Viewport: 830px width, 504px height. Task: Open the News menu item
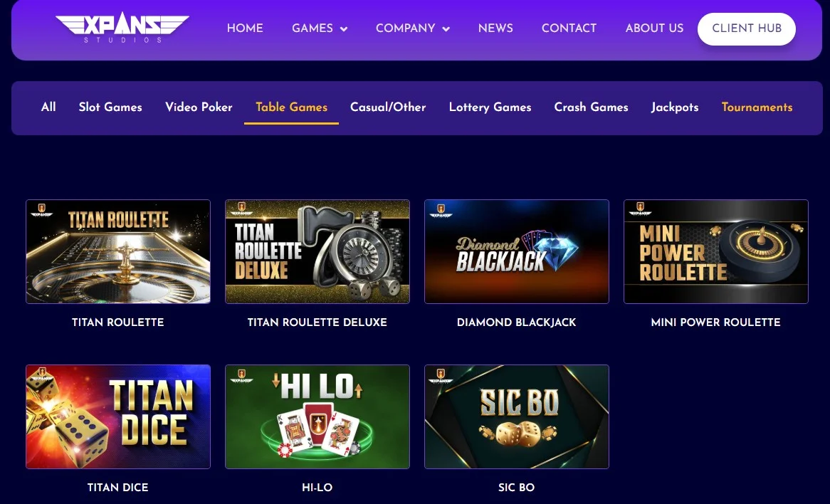click(x=495, y=28)
